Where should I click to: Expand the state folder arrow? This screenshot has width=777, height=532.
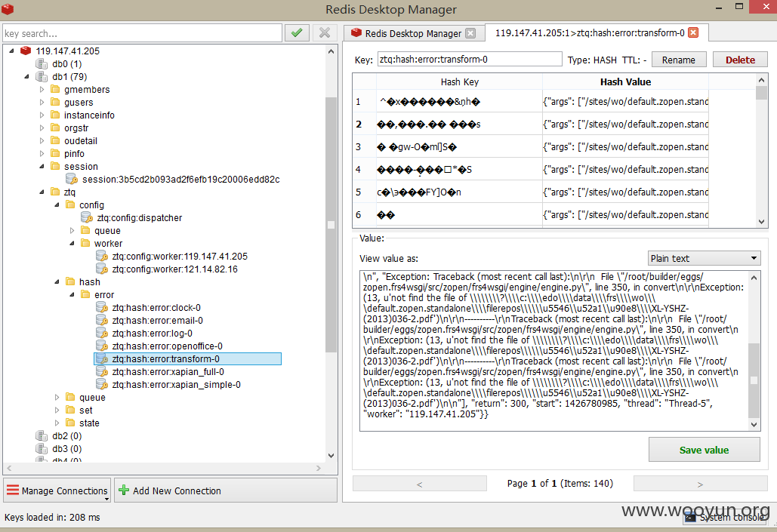(57, 423)
